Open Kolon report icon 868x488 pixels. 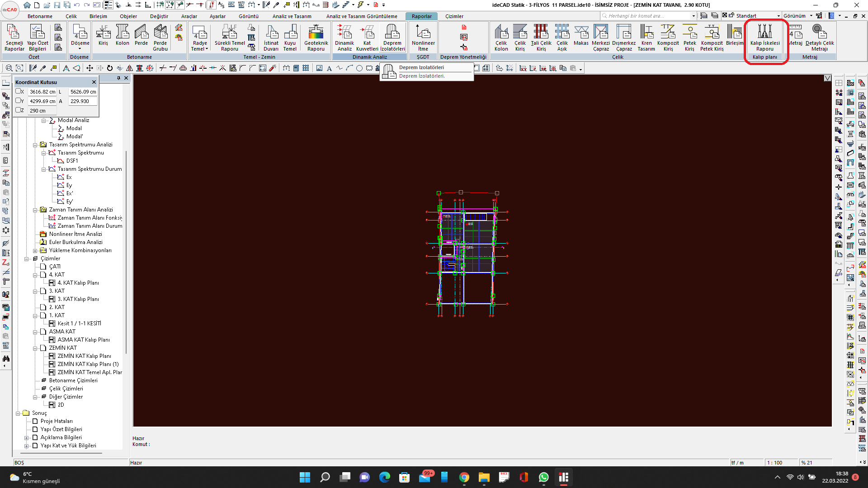123,35
